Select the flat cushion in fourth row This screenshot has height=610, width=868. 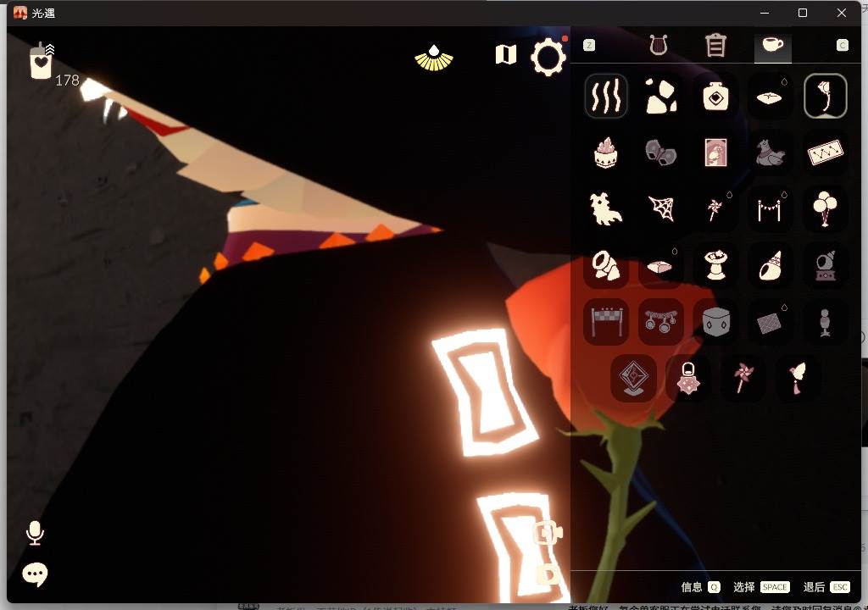660,265
